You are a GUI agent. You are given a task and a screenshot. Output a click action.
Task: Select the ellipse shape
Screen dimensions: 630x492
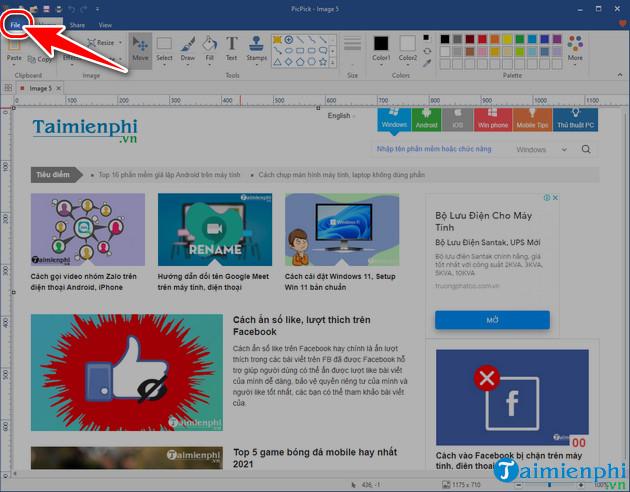pyautogui.click(x=288, y=51)
